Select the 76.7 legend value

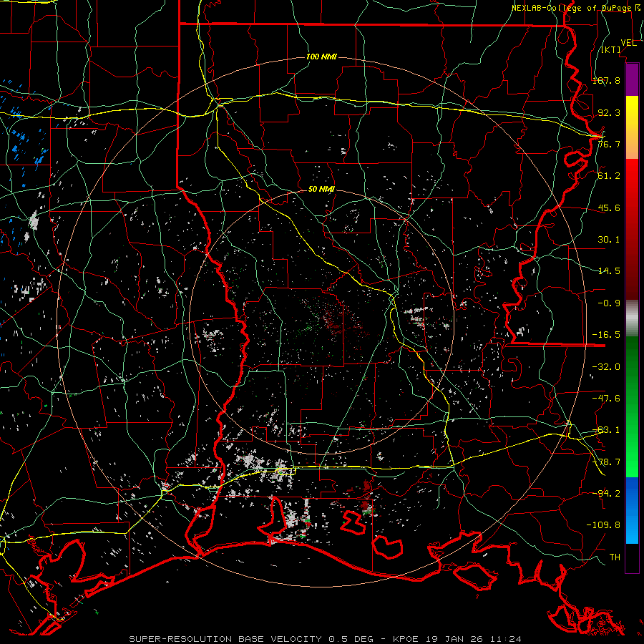click(609, 144)
